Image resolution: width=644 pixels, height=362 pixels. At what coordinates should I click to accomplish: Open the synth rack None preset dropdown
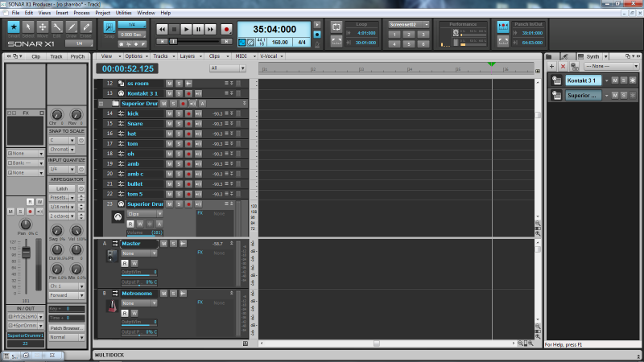tap(612, 66)
